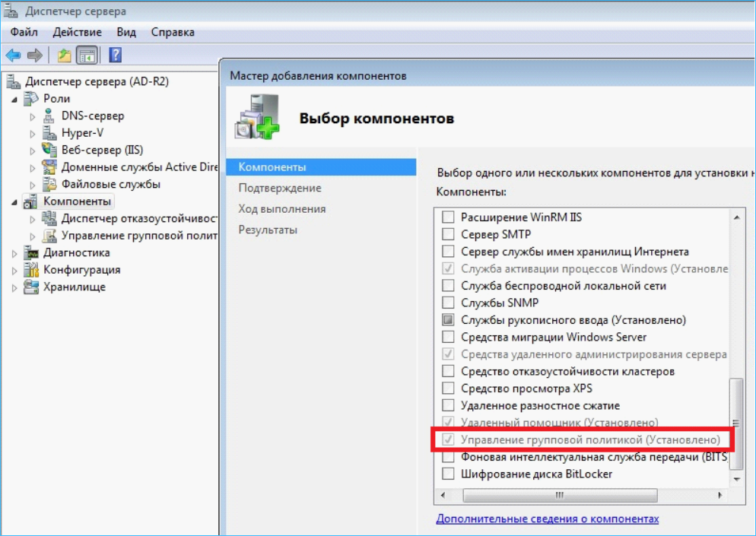The width and height of the screenshot is (756, 536).
Task: Toggle Службы рукописного ввода checkbox
Action: click(x=448, y=319)
